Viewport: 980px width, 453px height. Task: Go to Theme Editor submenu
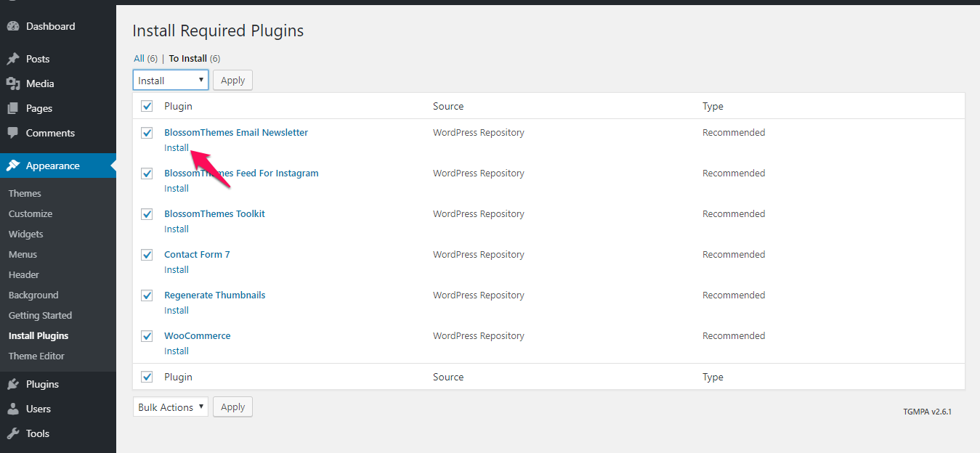coord(36,356)
